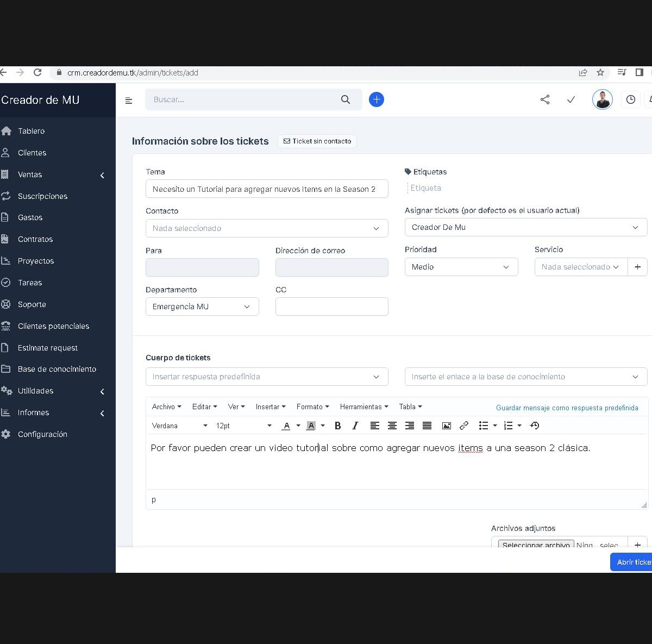Open the Herramientas editor menu
Viewport: 652px width, 644px height.
coord(364,407)
